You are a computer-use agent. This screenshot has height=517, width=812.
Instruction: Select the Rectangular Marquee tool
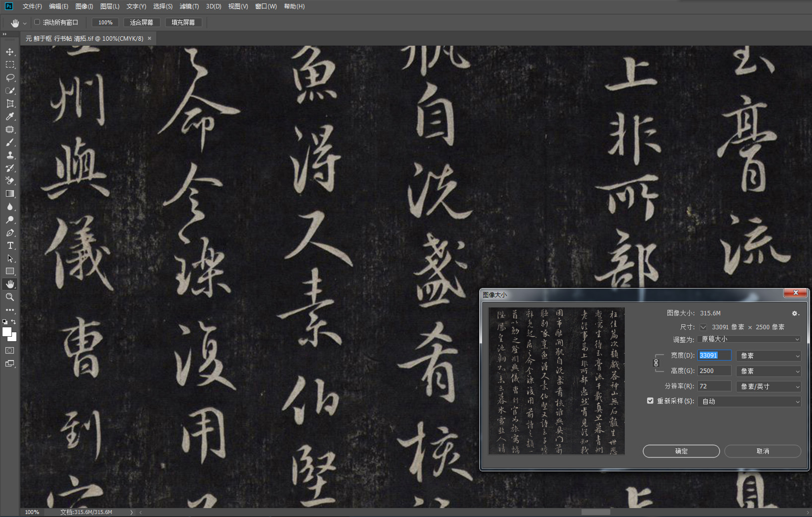10,65
